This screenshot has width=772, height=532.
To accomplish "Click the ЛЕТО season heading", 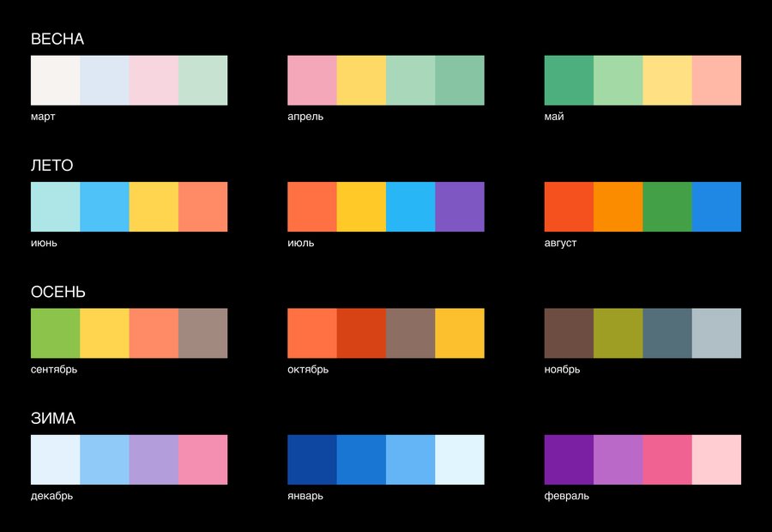I will coord(52,166).
